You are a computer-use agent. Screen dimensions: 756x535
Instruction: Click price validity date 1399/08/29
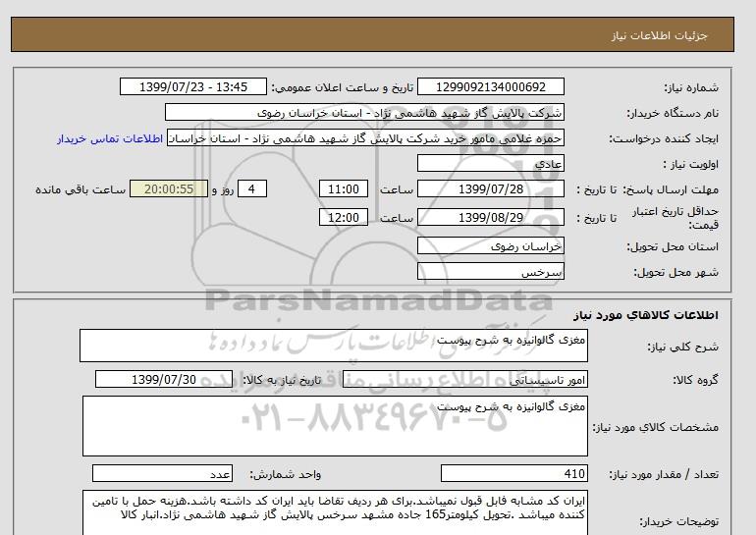pyautogui.click(x=490, y=217)
